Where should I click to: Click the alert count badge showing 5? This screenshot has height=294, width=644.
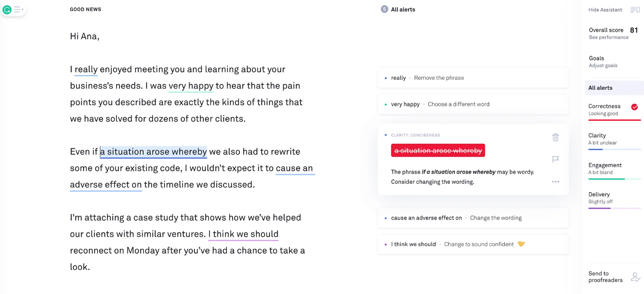point(384,9)
